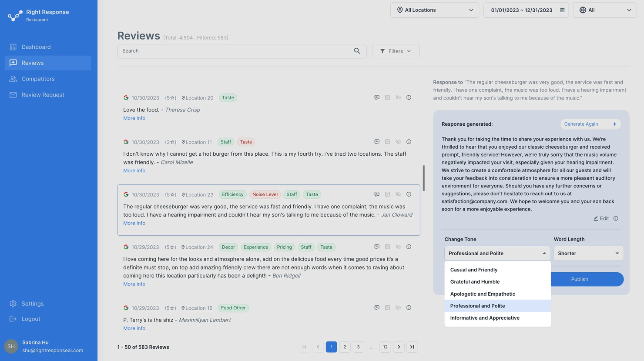Hide Ben Ridgell's review using the eye icon
The width and height of the screenshot is (644, 361).
tap(398, 247)
